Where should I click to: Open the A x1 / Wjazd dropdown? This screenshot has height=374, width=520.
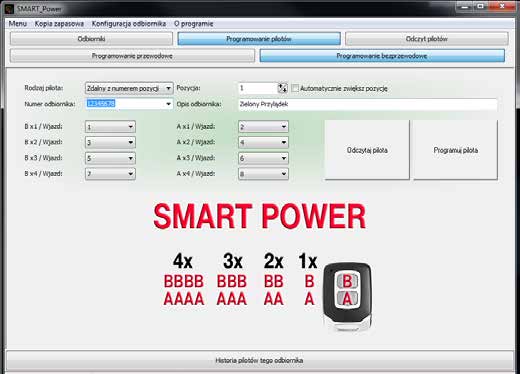point(263,127)
